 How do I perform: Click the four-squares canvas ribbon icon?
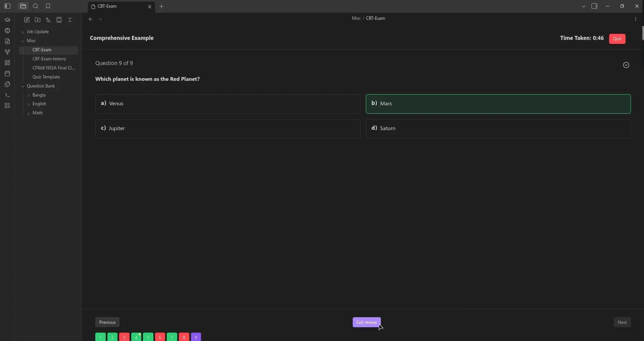[7, 63]
